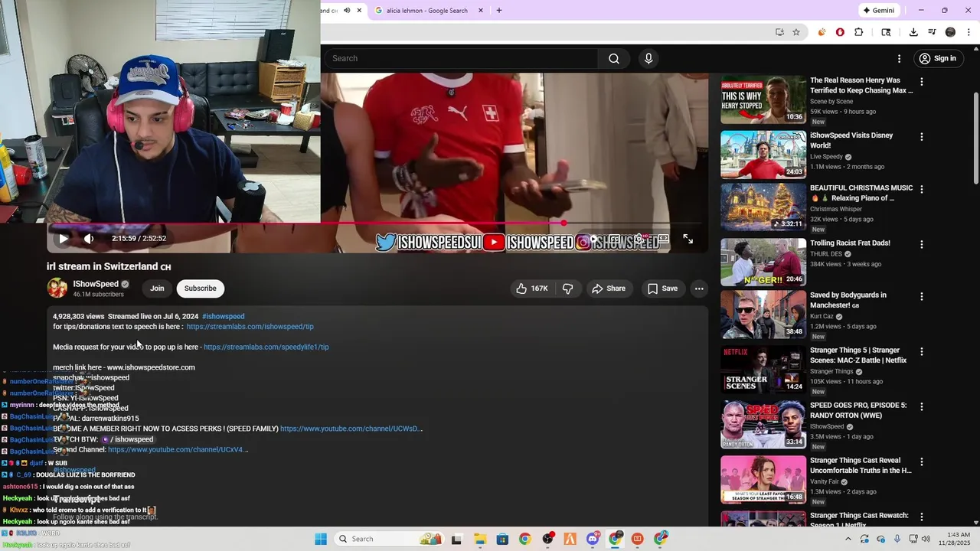Open more actions menu below video
The width and height of the screenshot is (980, 551).
pyautogui.click(x=698, y=289)
